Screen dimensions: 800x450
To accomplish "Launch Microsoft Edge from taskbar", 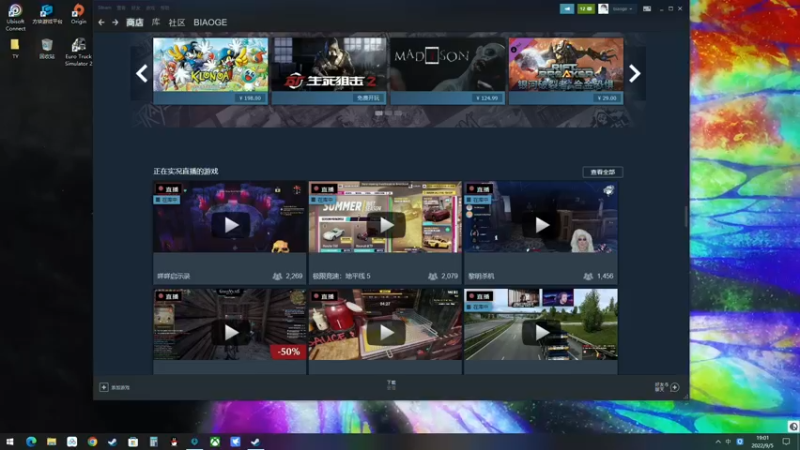I will pyautogui.click(x=31, y=442).
